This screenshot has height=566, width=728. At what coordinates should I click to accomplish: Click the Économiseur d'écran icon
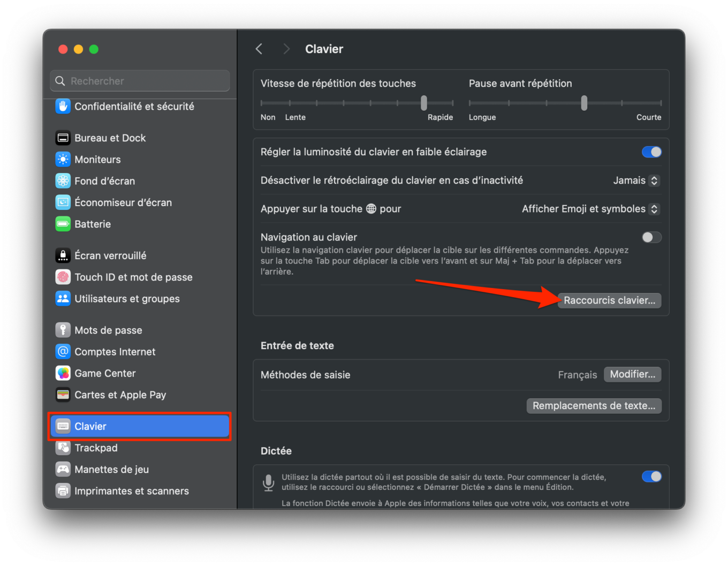[x=63, y=202]
